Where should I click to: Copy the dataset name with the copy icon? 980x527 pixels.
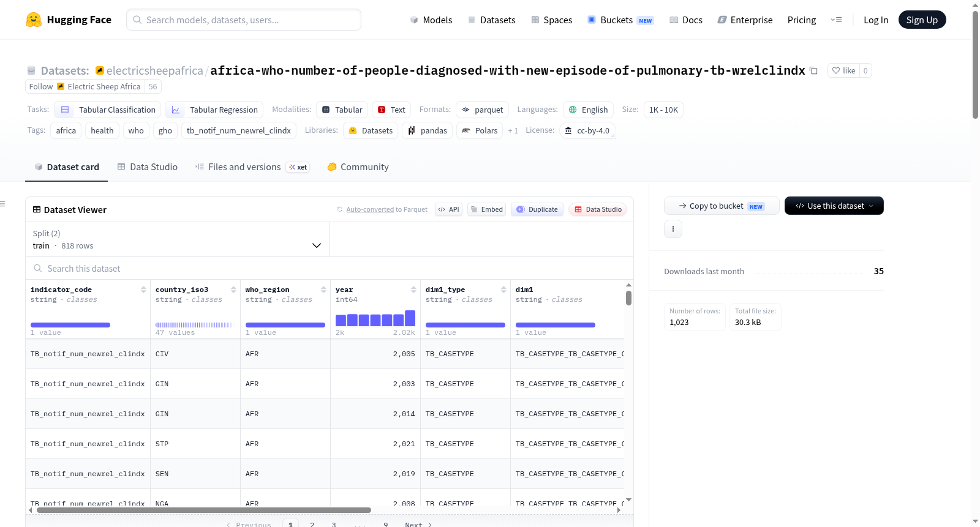(x=813, y=70)
